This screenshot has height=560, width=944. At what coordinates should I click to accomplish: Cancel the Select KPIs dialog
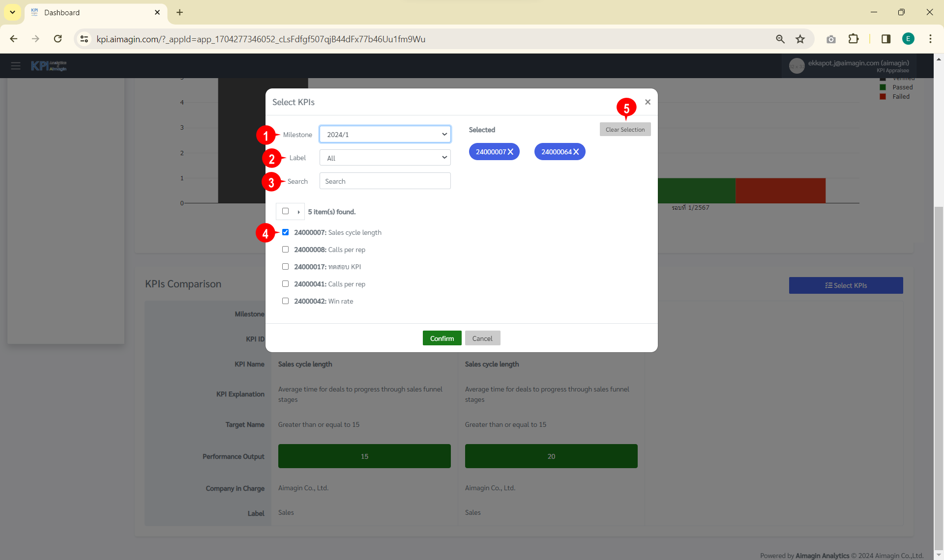pos(482,338)
